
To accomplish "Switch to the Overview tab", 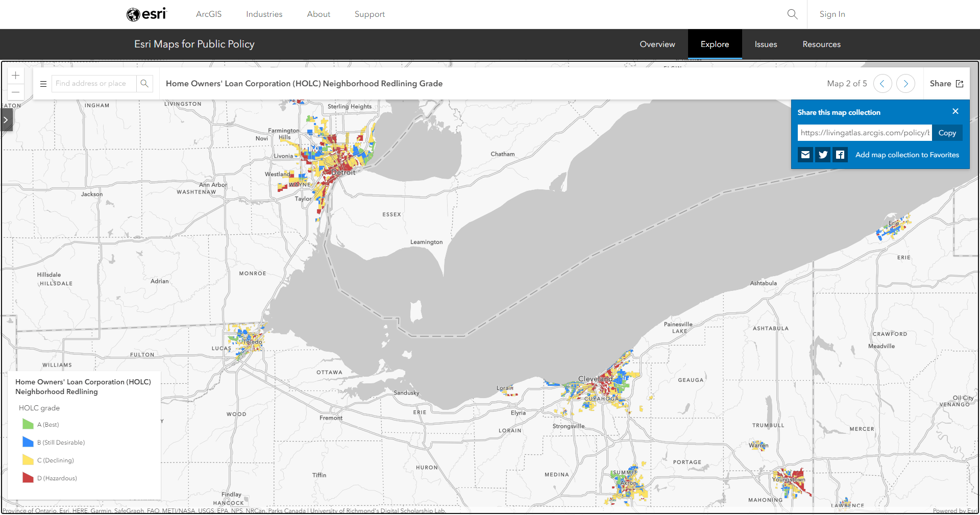I will pos(657,44).
